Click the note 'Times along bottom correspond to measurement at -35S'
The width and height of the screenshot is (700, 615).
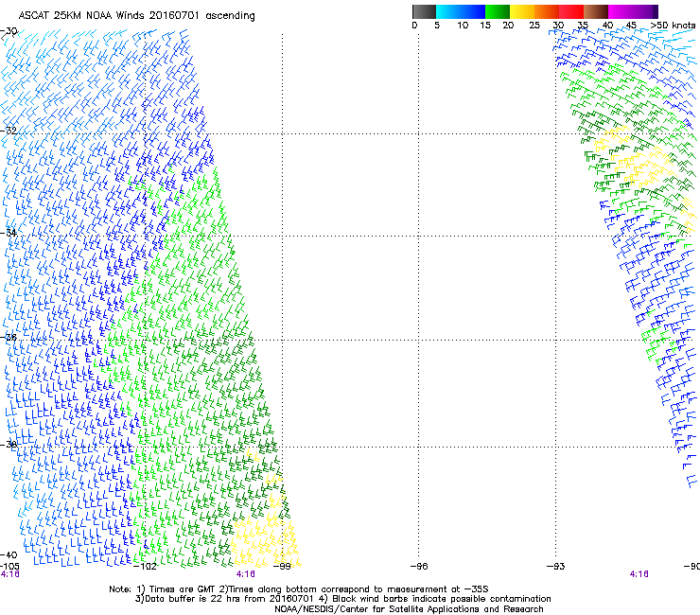click(359, 589)
